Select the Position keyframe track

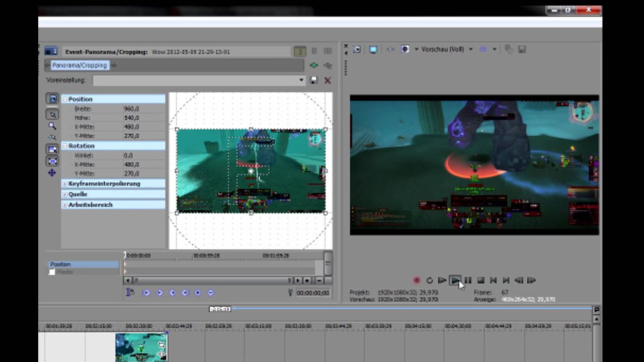pos(84,264)
